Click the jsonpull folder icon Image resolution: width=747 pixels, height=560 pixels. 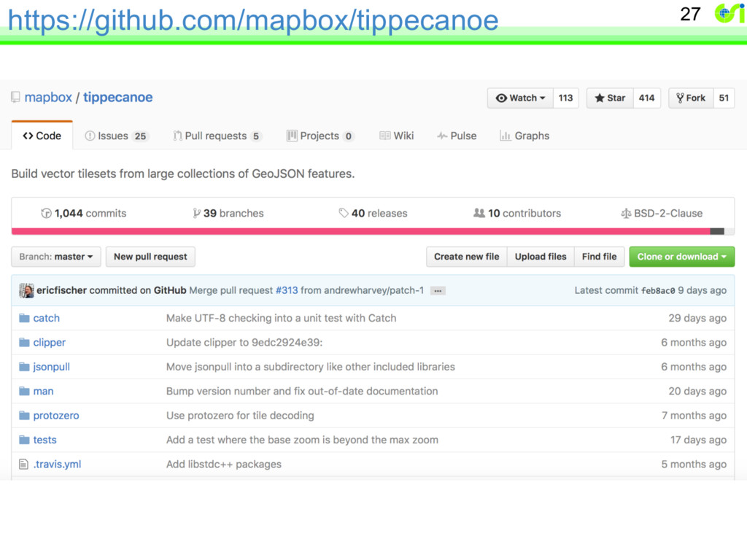(24, 367)
